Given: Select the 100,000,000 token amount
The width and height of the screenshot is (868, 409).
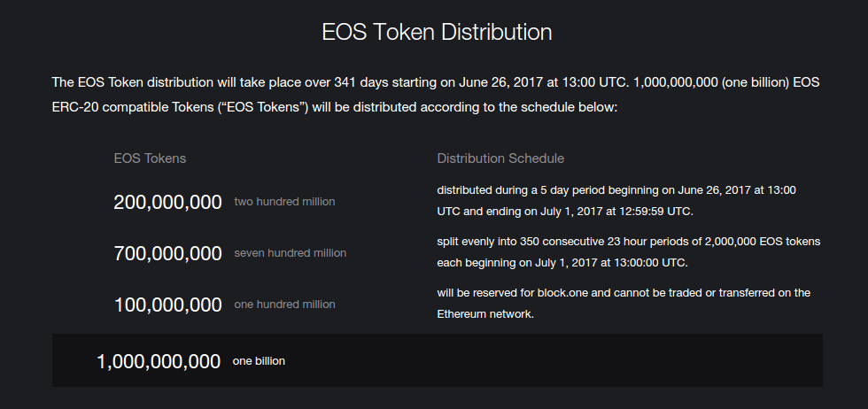Looking at the screenshot, I should click(167, 305).
